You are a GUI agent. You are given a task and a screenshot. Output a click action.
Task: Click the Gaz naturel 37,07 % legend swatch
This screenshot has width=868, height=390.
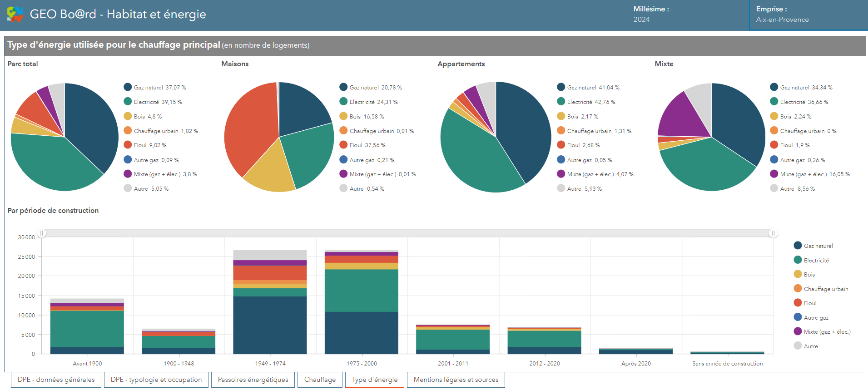(x=128, y=87)
